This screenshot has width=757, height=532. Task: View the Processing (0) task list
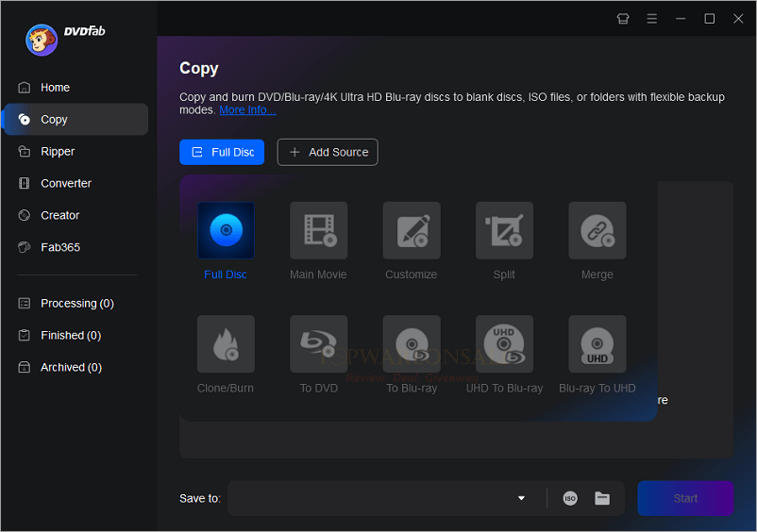(75, 303)
